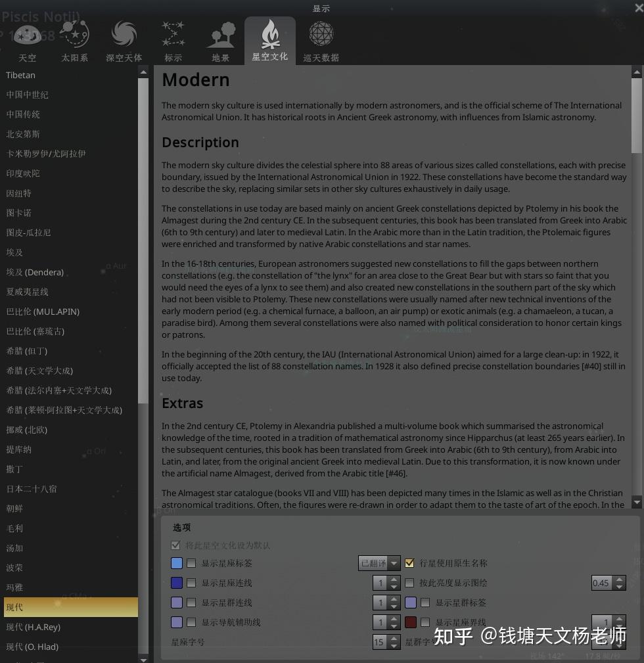
Task: Select 印度吠陀 sky culture
Action: (70, 173)
